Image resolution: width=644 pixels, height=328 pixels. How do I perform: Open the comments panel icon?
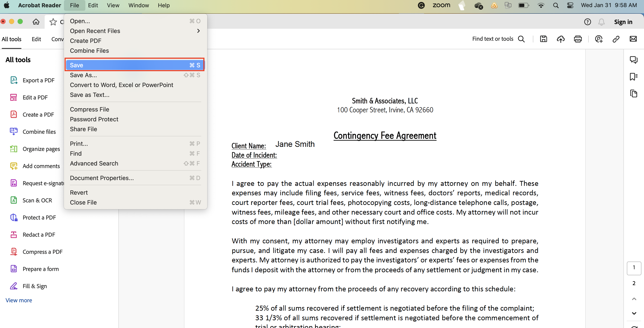633,60
